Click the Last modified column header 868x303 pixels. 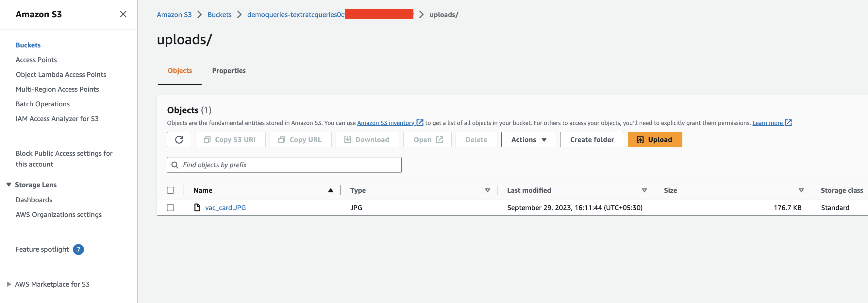point(529,191)
